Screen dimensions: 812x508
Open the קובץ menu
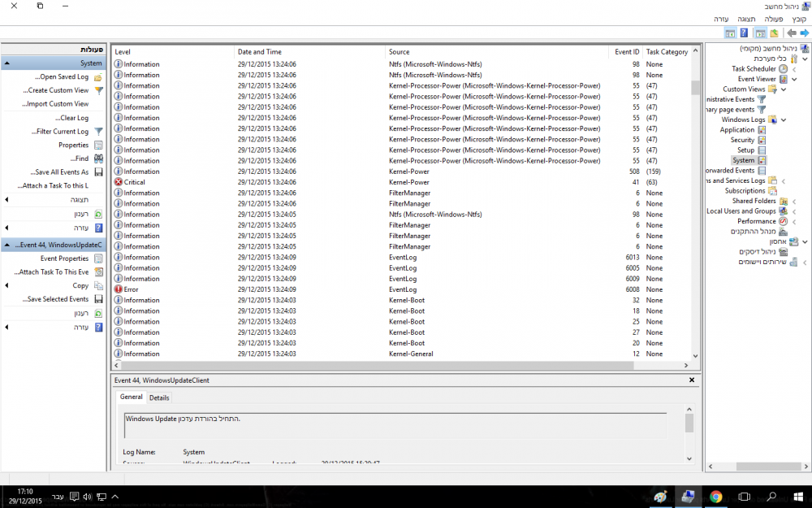[x=799, y=20]
